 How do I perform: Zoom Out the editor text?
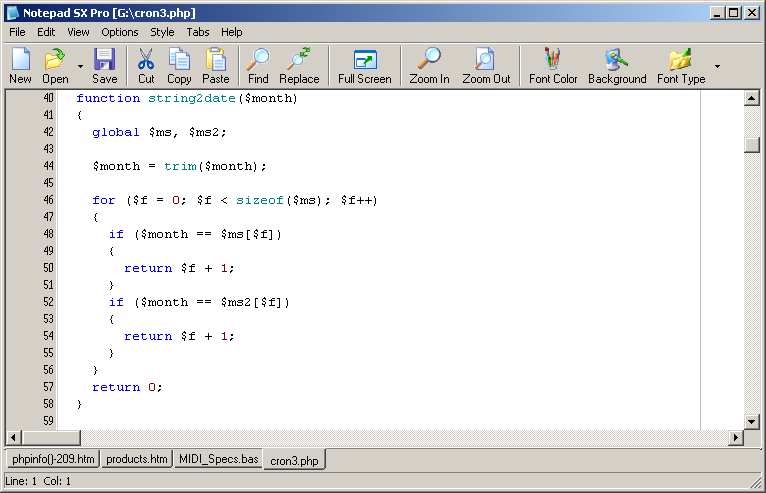pos(486,66)
